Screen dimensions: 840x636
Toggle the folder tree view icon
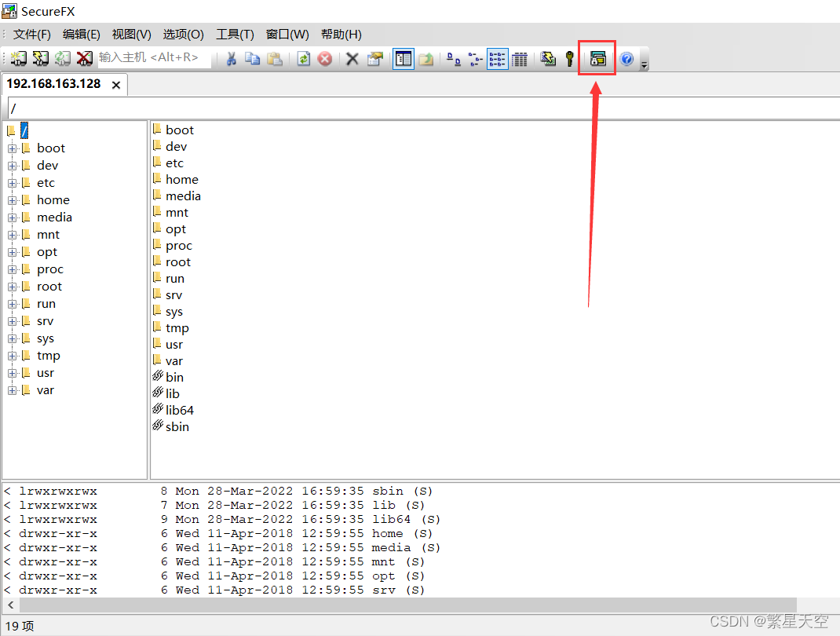tap(404, 59)
